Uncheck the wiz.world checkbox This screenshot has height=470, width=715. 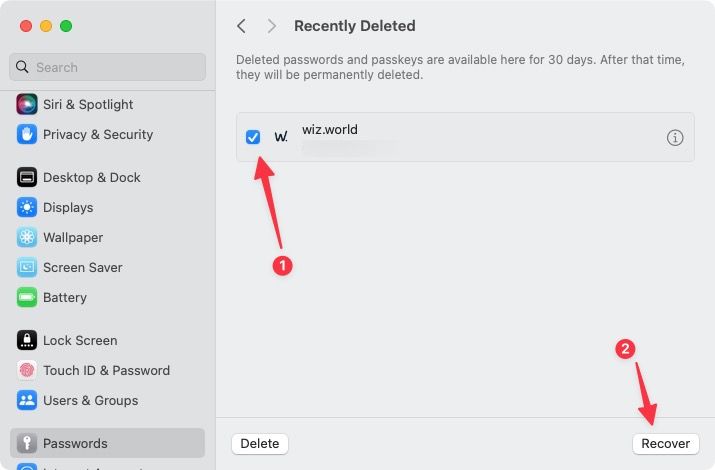tap(253, 137)
